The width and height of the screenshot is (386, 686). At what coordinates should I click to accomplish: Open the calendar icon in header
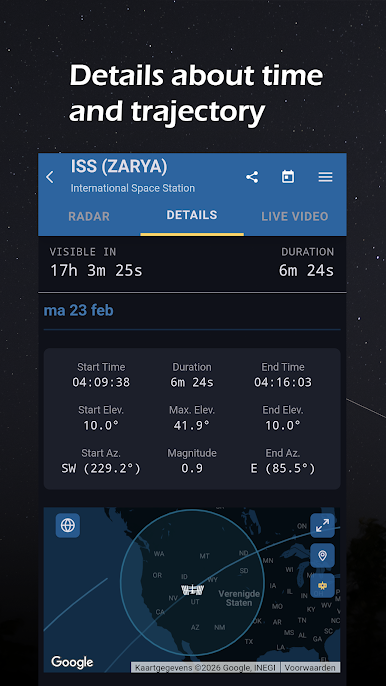[x=288, y=177]
